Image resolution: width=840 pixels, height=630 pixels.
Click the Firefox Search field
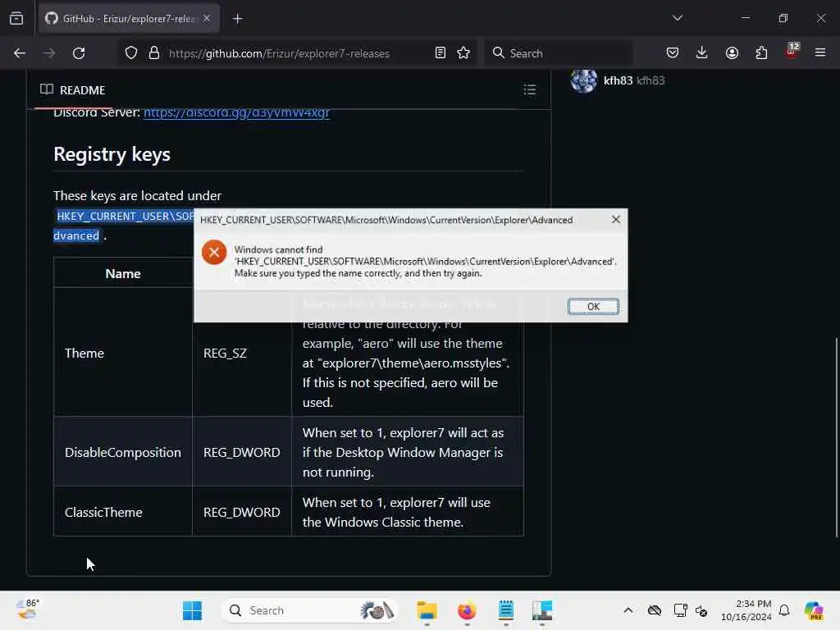point(559,53)
